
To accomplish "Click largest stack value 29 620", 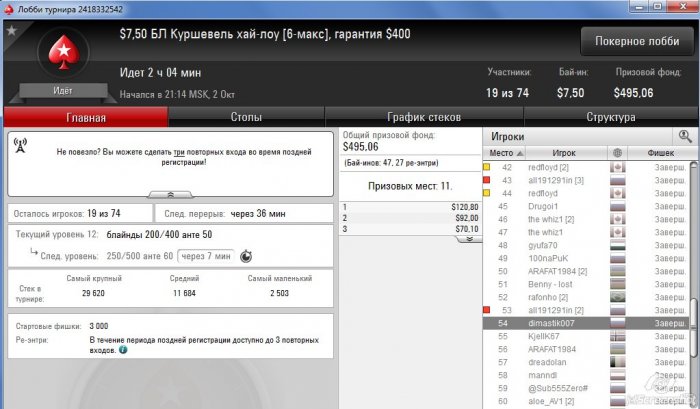I will tap(93, 293).
